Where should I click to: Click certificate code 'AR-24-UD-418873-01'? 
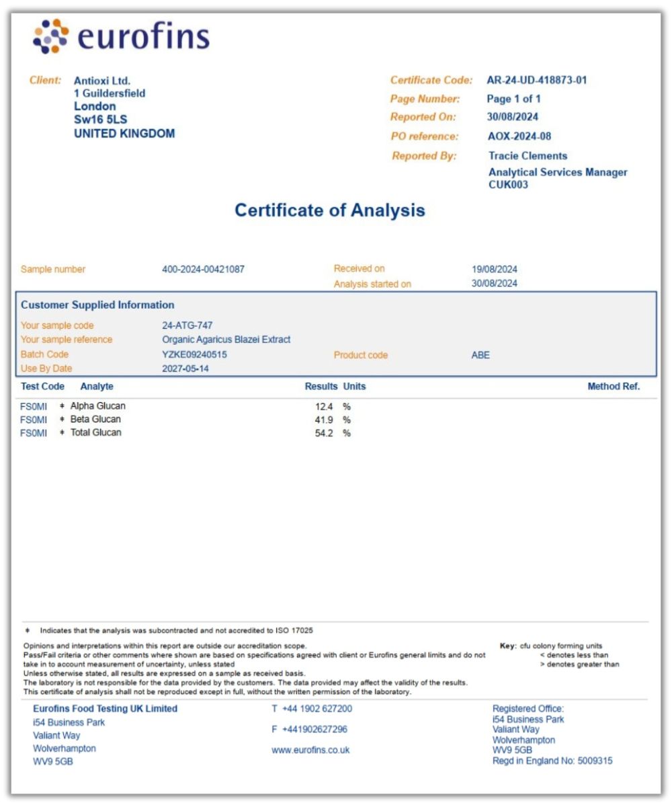tap(537, 80)
